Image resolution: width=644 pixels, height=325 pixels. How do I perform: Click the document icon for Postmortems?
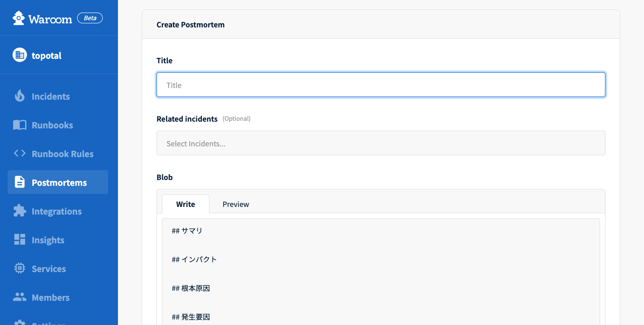20,182
